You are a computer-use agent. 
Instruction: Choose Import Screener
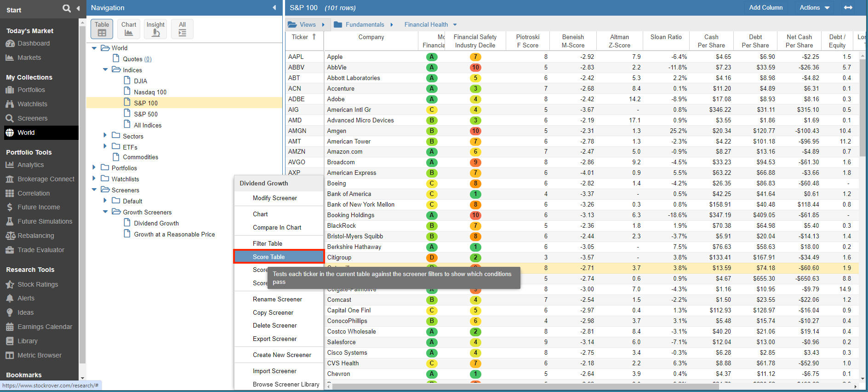point(279,371)
